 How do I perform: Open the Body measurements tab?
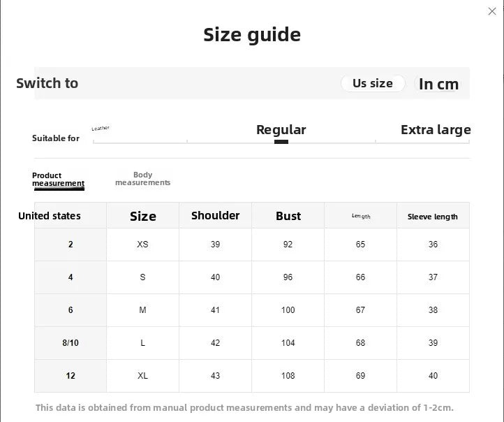142,179
